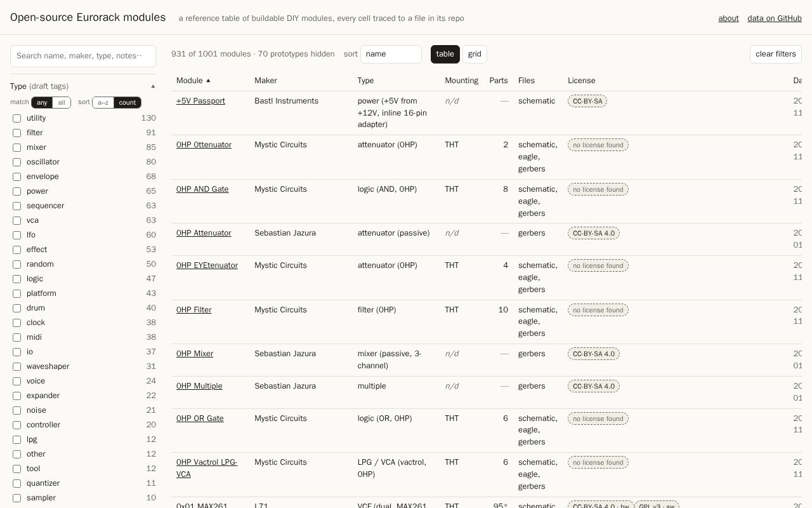The height and width of the screenshot is (508, 812).
Task: Sort by the Module column header
Action: [193, 81]
